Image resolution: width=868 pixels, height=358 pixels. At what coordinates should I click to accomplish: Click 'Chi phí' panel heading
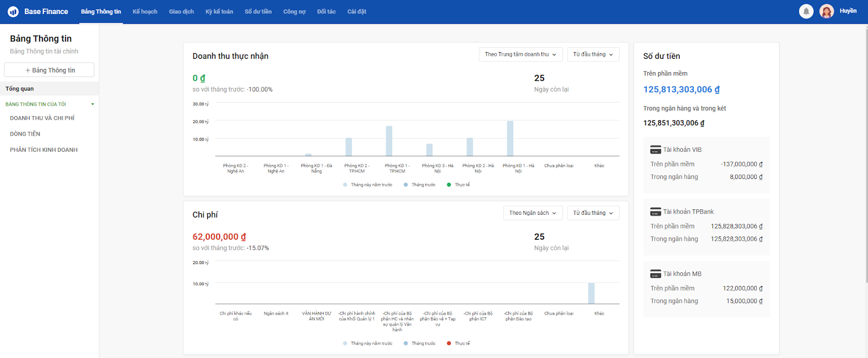205,215
